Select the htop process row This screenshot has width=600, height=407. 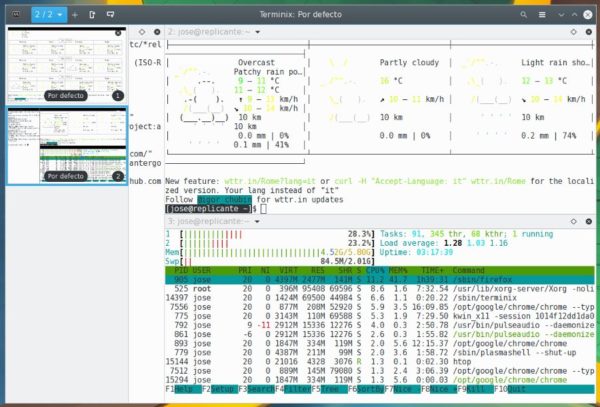point(380,362)
